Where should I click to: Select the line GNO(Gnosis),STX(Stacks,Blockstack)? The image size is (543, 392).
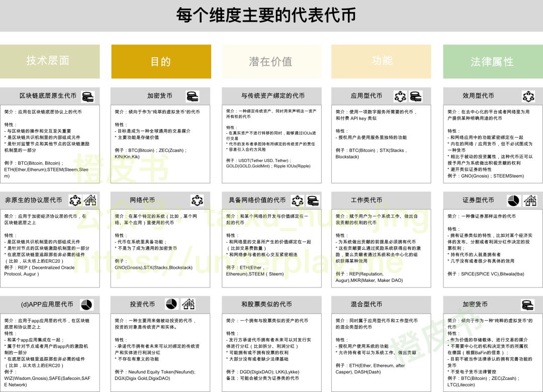pos(153,267)
